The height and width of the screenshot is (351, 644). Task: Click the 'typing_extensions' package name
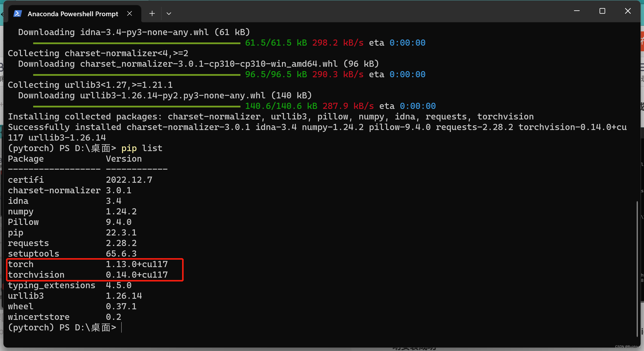52,285
